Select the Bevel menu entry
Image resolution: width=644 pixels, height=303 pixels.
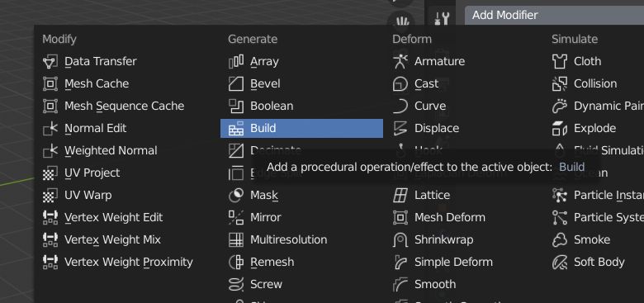[x=265, y=83]
